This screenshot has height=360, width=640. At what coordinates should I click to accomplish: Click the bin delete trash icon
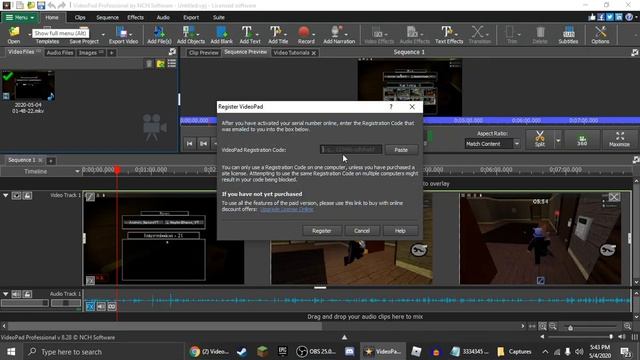pos(149,64)
